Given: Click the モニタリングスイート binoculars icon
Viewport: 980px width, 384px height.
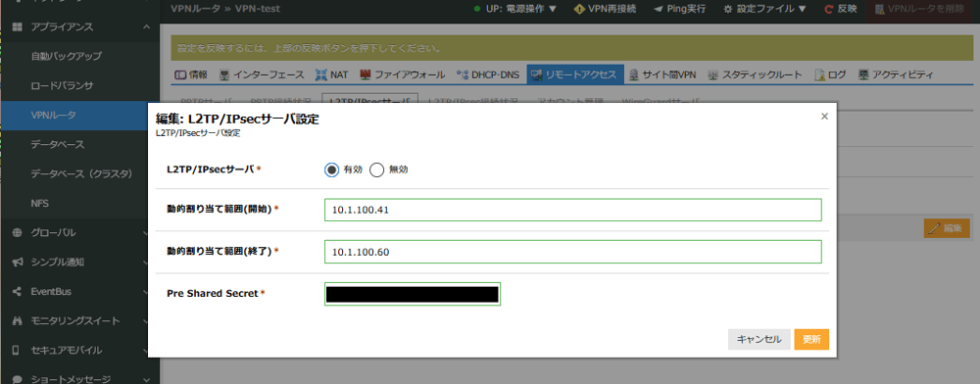Looking at the screenshot, I should click(18, 321).
